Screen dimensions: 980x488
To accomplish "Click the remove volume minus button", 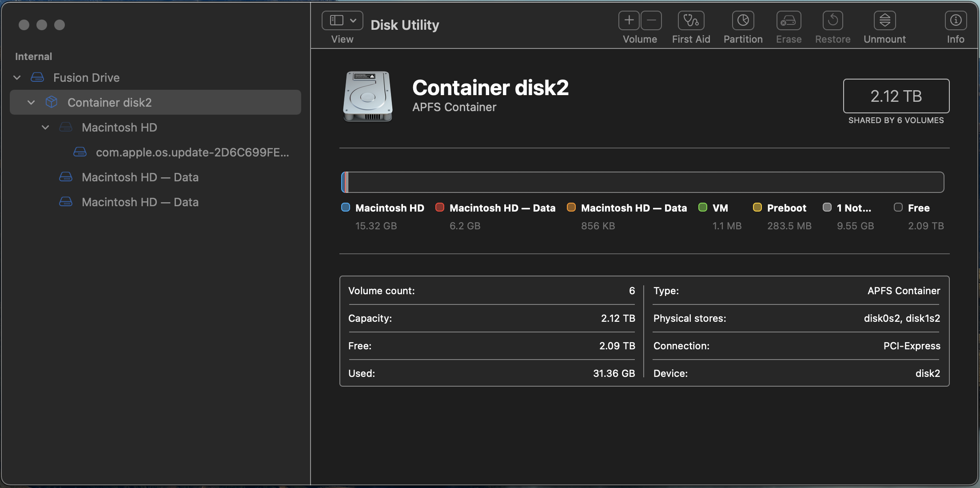I will tap(651, 20).
